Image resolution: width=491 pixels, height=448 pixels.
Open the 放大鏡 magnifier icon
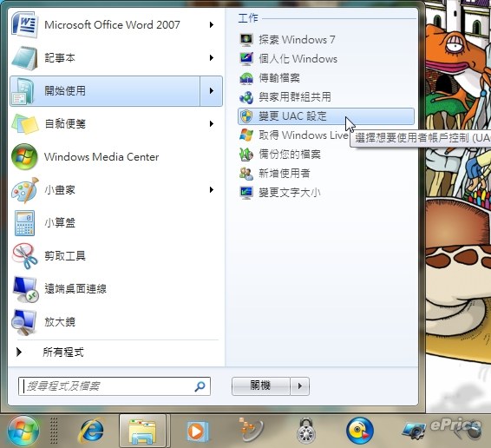point(24,322)
